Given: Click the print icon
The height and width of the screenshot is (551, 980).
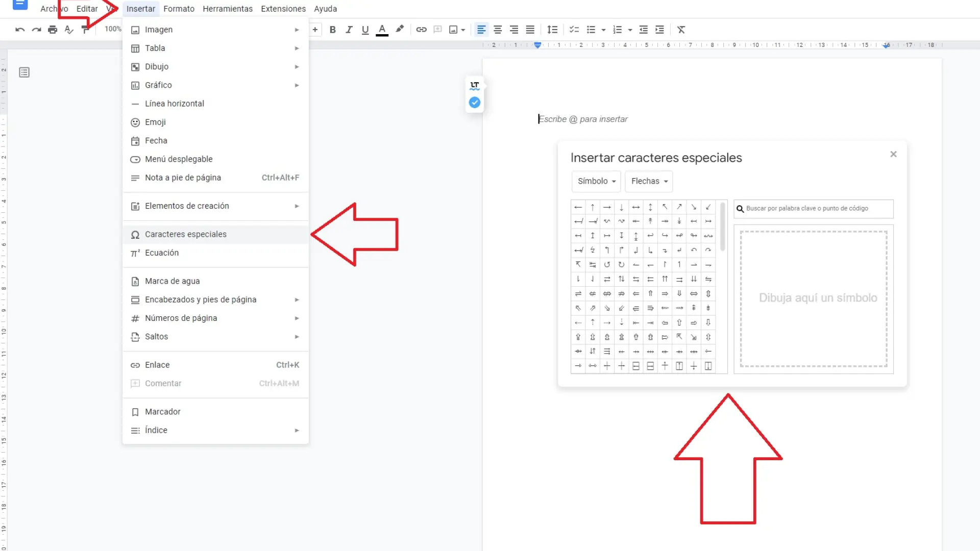Looking at the screenshot, I should [x=53, y=30].
